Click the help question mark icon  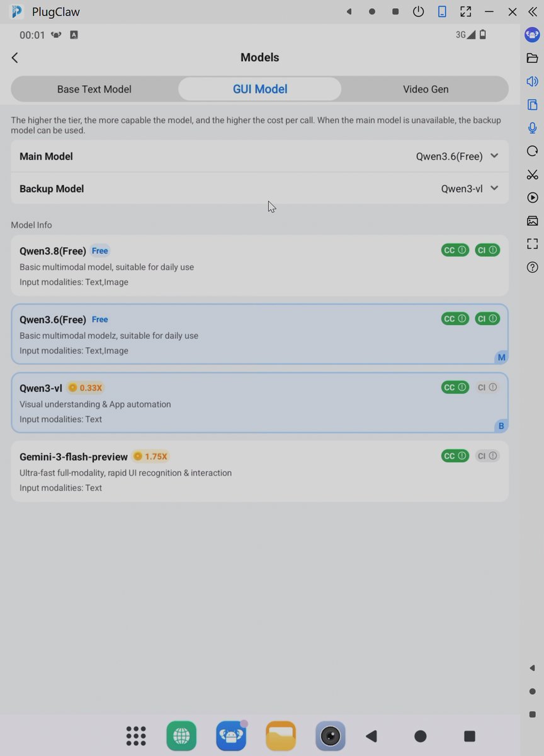tap(532, 267)
